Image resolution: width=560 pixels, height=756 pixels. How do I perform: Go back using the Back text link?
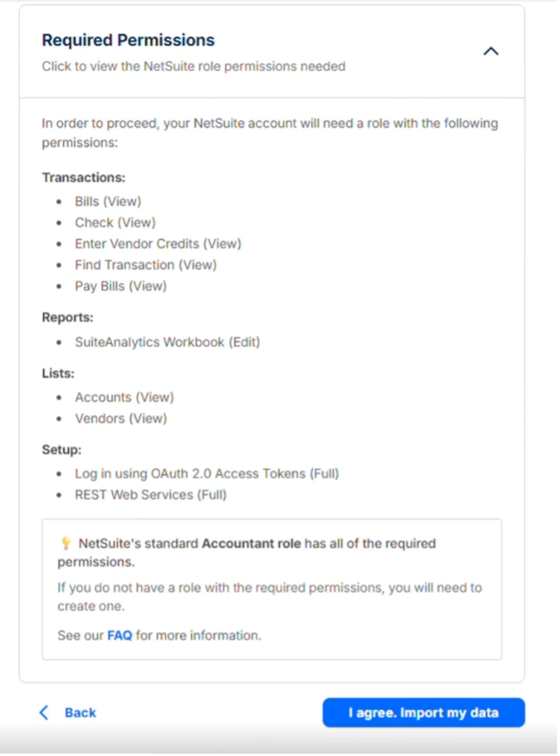coord(80,713)
